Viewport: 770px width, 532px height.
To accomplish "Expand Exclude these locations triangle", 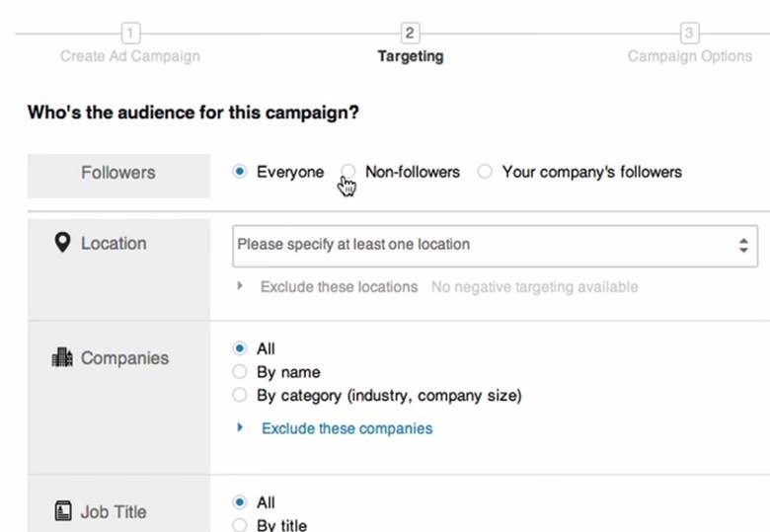I will pos(240,286).
